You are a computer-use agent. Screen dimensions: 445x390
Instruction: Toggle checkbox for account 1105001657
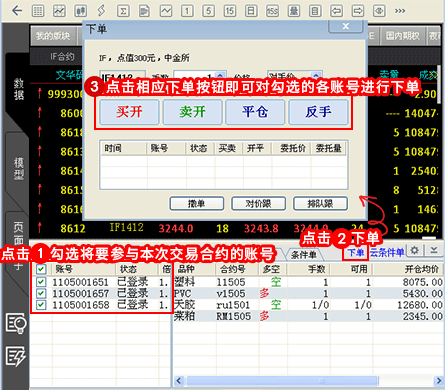41,293
